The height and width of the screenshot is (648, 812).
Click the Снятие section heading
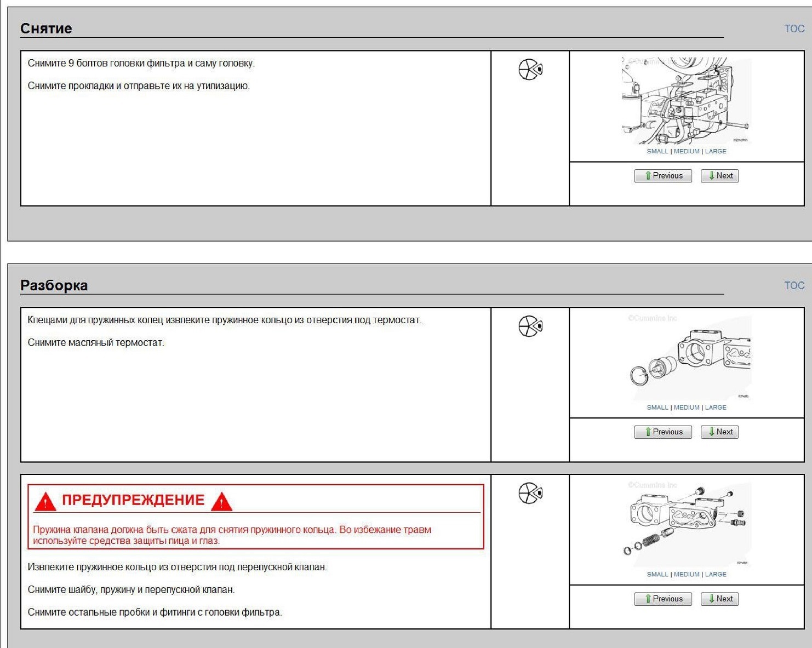point(46,28)
